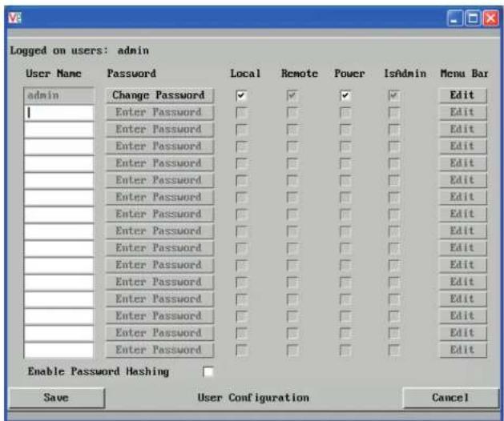
Task: Maximize the User Configuration window
Action: coord(473,18)
